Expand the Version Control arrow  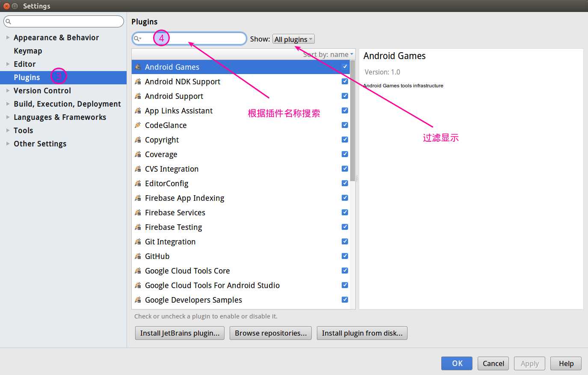coord(8,90)
